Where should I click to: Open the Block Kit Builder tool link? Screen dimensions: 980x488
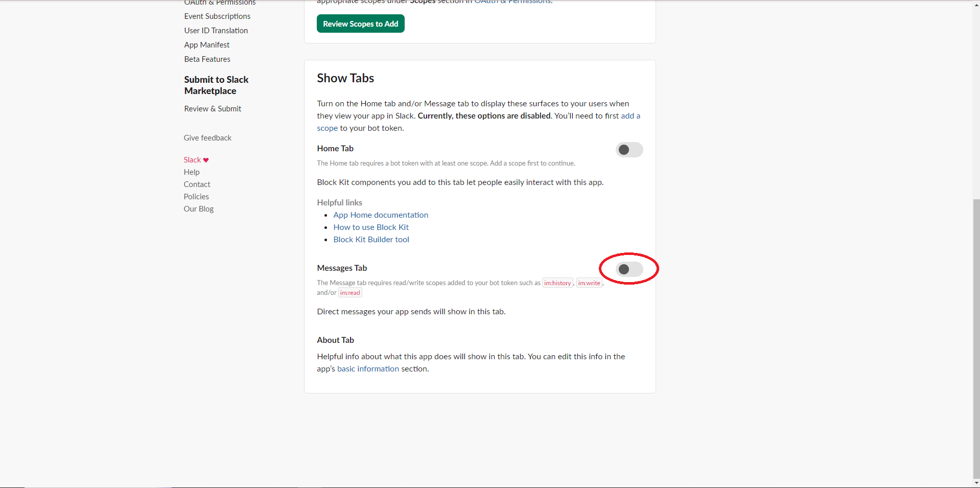371,240
